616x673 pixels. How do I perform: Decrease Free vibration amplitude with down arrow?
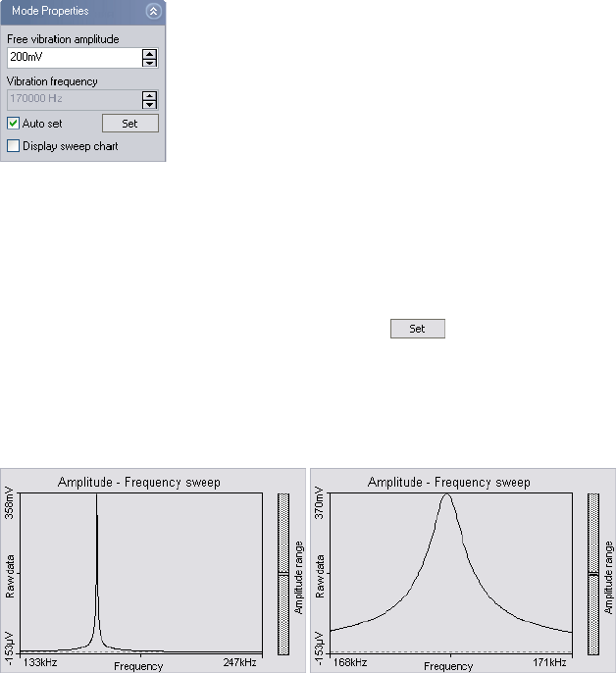click(149, 63)
